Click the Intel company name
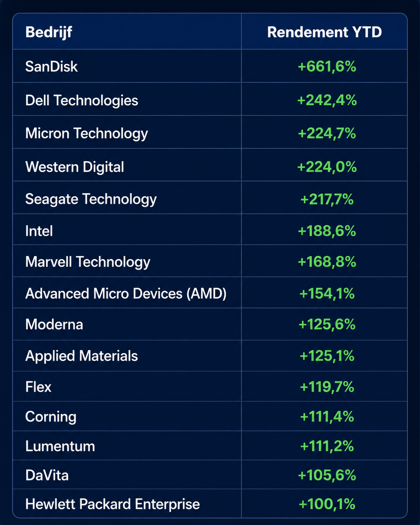420x525 pixels. pyautogui.click(x=39, y=231)
